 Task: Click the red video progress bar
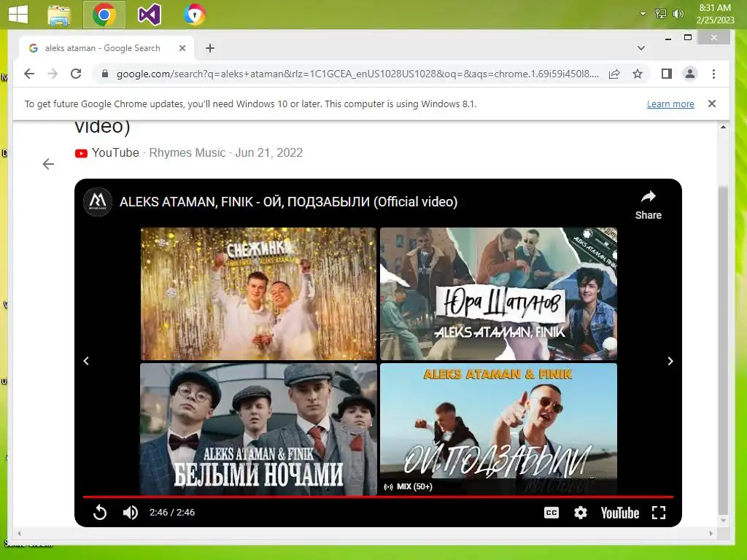379,497
